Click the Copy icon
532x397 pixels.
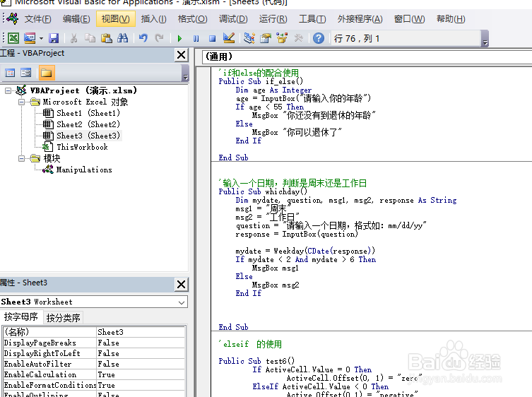pyautogui.click(x=90, y=38)
